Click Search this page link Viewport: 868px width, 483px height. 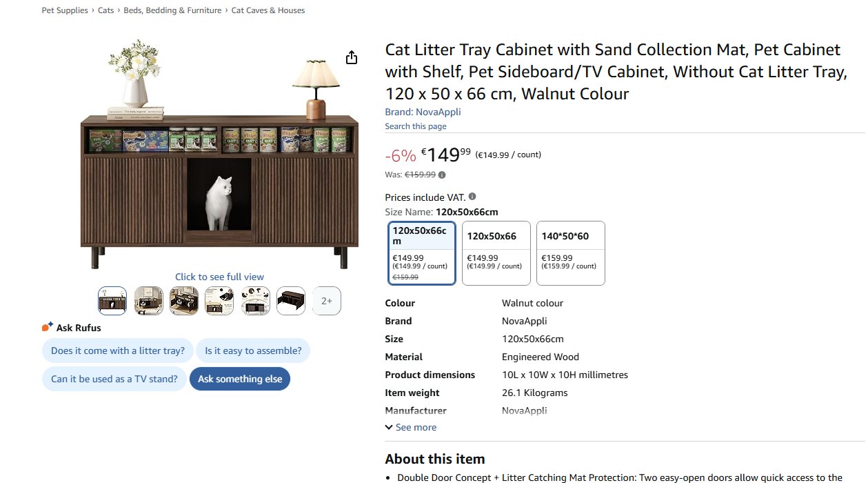click(x=416, y=126)
